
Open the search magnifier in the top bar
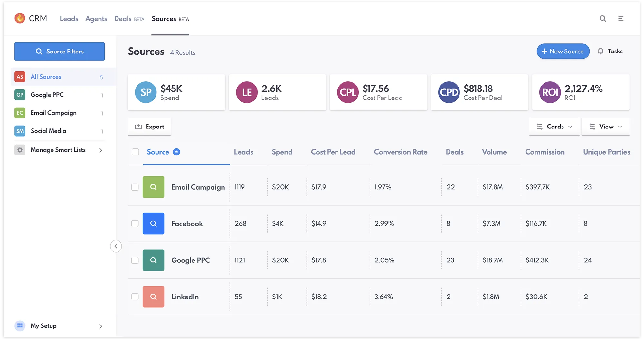click(x=602, y=19)
